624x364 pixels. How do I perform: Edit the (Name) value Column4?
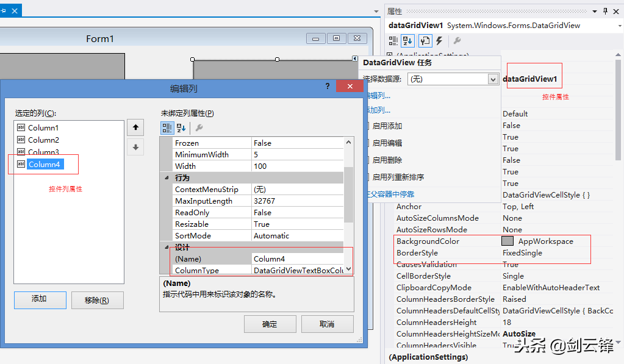[x=298, y=259]
